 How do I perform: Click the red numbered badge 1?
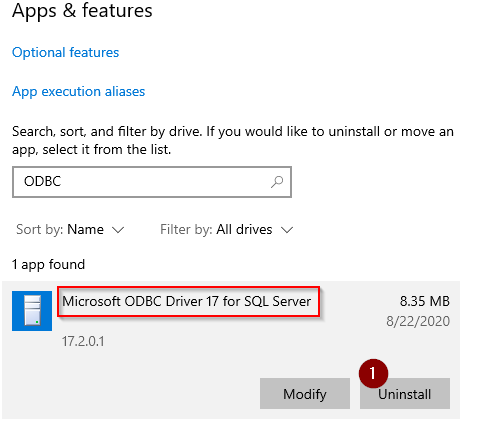point(373,373)
